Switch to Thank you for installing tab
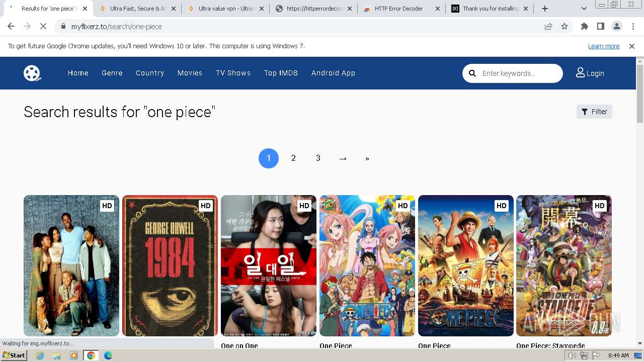644x362 pixels. [x=490, y=9]
